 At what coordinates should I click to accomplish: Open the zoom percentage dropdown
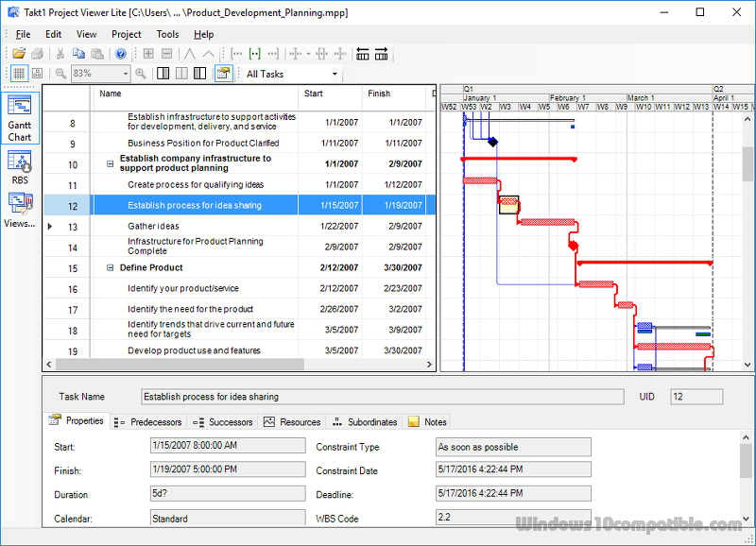[126, 74]
